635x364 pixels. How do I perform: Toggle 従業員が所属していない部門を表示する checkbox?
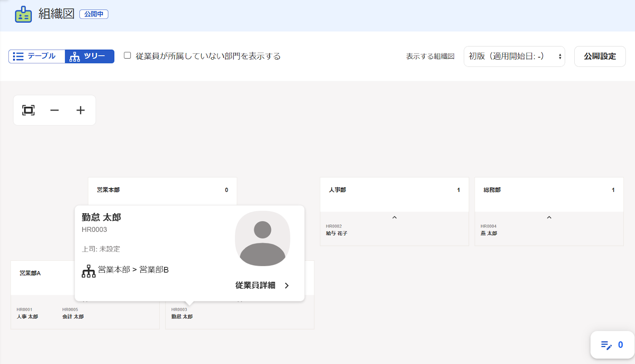(x=127, y=56)
